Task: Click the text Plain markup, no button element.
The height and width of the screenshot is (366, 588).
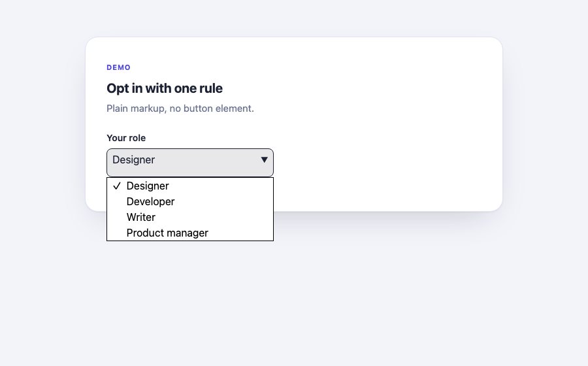Action: click(x=180, y=108)
